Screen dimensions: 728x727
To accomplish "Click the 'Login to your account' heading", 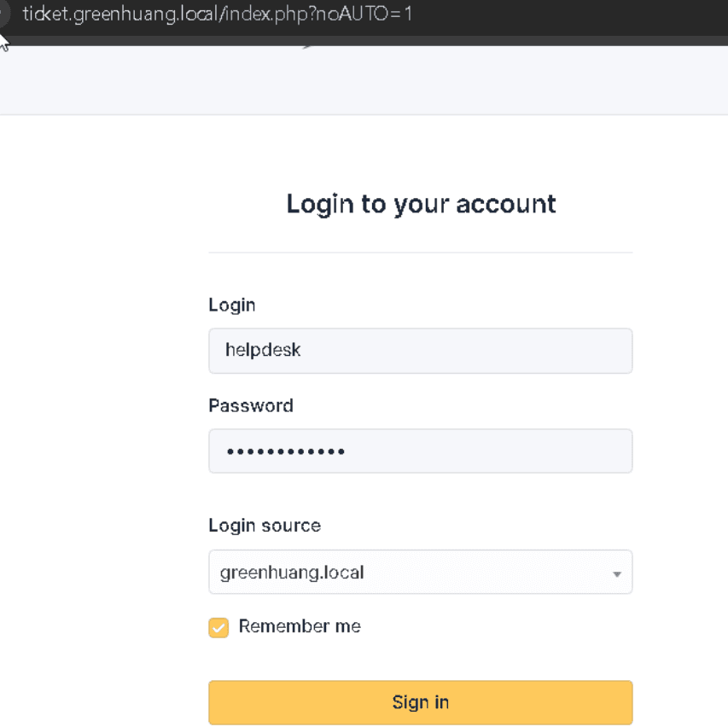I will [421, 204].
